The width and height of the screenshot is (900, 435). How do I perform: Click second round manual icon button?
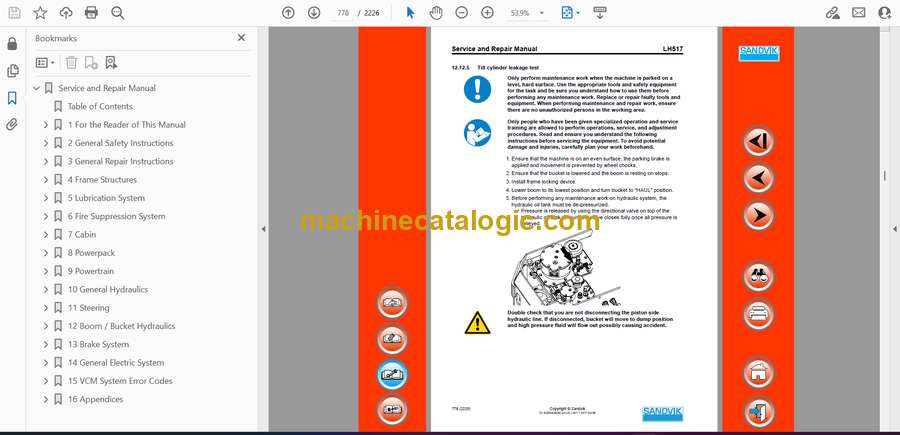(x=393, y=339)
